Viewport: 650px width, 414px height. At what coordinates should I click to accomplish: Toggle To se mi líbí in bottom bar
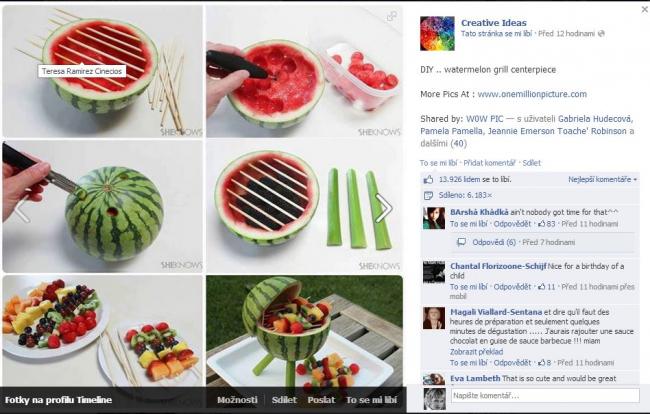pyautogui.click(x=371, y=400)
